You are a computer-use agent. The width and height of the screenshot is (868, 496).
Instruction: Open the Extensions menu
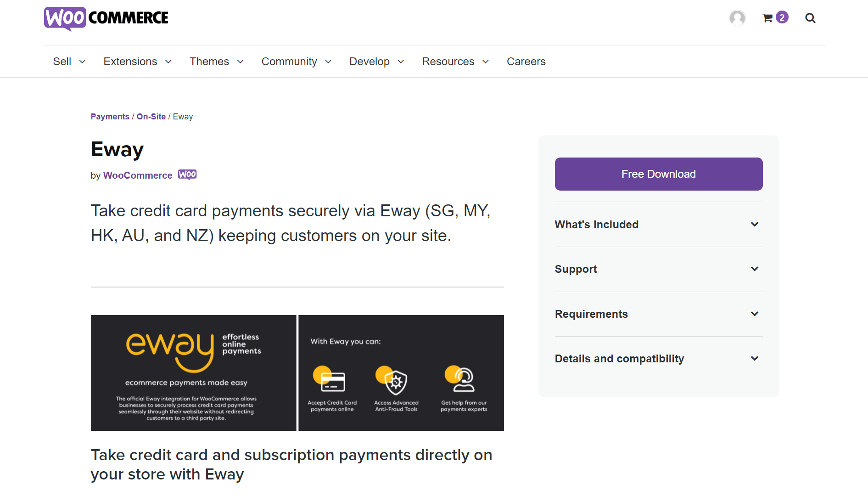click(x=138, y=62)
